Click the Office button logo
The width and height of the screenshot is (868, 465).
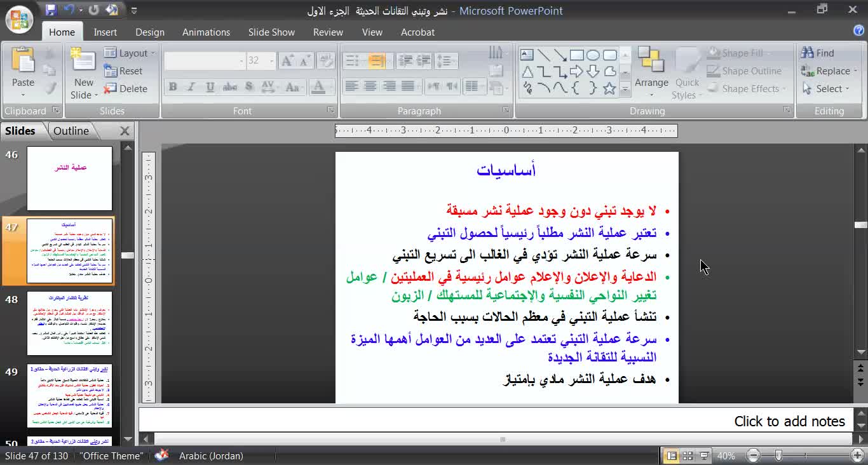20,19
